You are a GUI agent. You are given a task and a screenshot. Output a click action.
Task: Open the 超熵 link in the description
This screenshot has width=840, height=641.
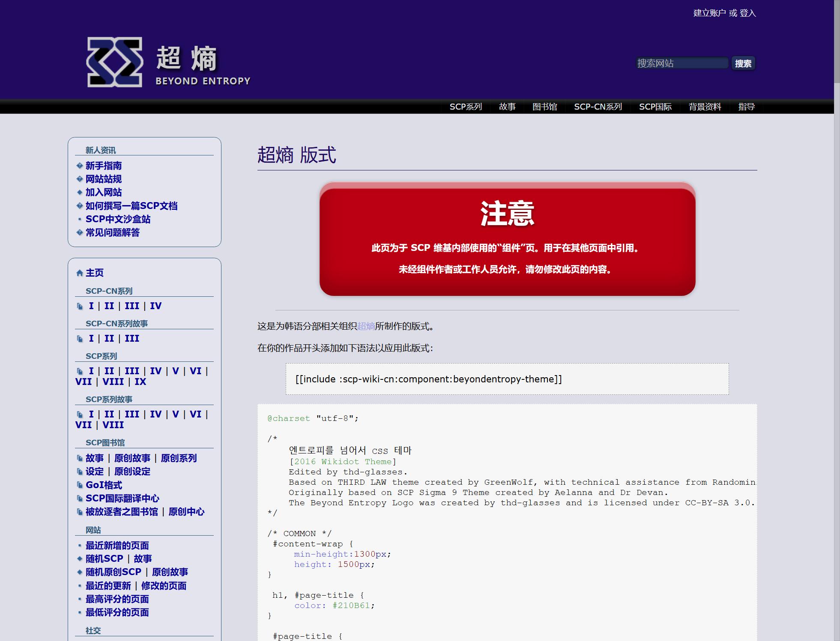[366, 326]
